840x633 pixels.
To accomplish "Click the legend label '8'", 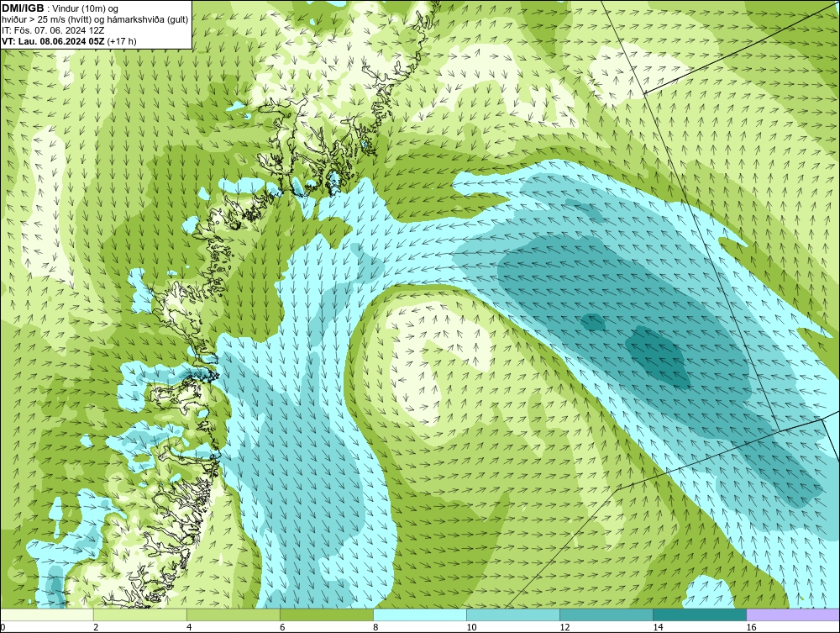I will pos(375,627).
